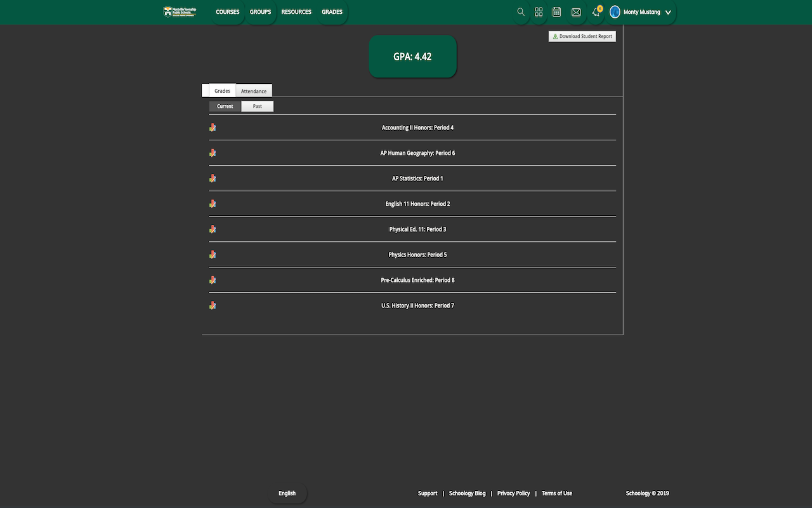The width and height of the screenshot is (812, 508).
Task: Open the notifications bell icon
Action: point(596,12)
